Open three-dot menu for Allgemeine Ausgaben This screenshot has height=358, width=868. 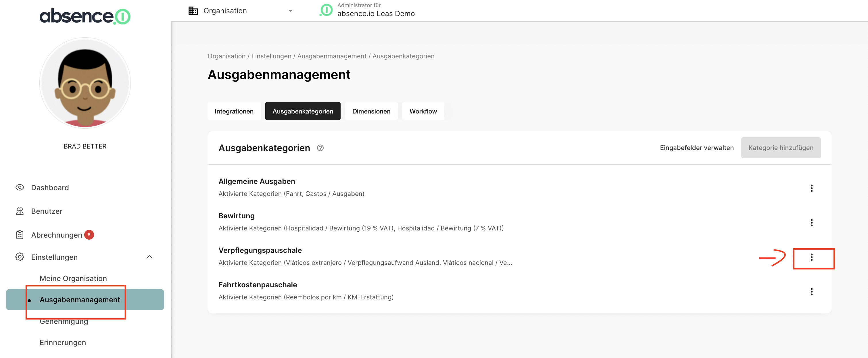tap(811, 188)
